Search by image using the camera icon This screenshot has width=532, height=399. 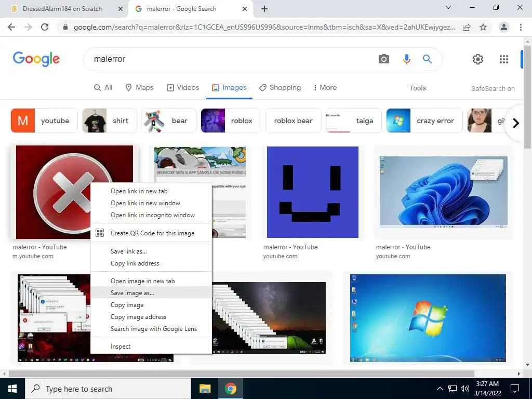point(384,59)
